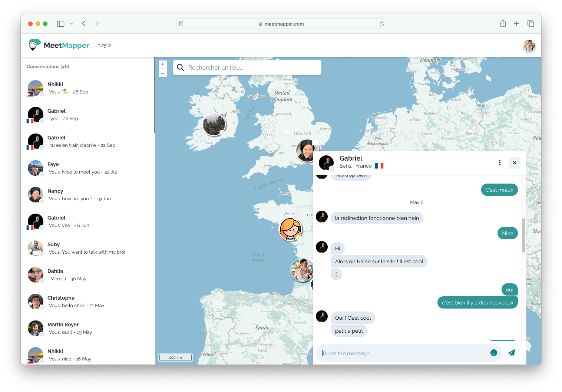Select the cartoon avatar marker near Rennes
562x392 pixels.
[x=290, y=229]
